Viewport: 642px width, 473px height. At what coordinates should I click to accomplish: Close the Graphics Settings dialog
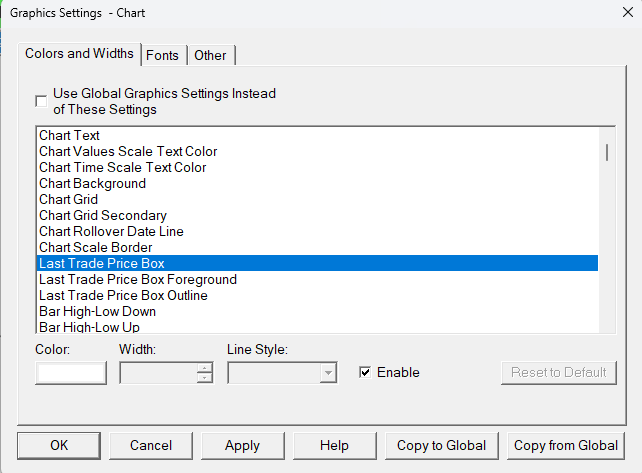click(x=628, y=12)
